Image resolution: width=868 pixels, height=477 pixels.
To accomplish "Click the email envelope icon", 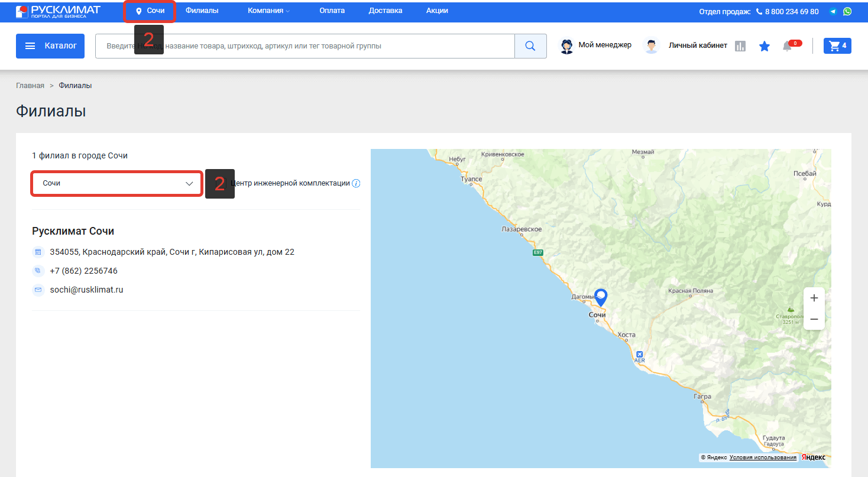I will [38, 290].
